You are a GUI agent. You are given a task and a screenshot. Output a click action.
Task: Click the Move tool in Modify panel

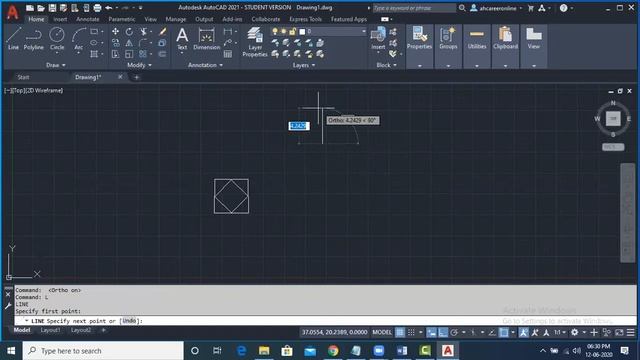(116, 31)
